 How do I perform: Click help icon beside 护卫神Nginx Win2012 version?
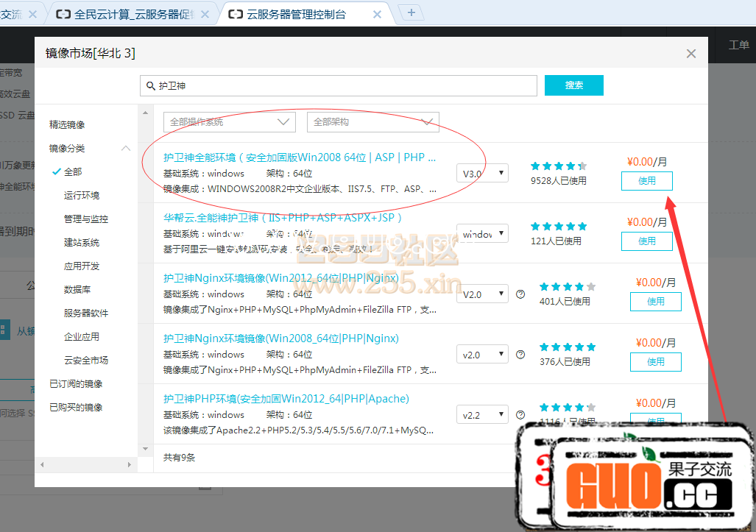click(x=520, y=294)
